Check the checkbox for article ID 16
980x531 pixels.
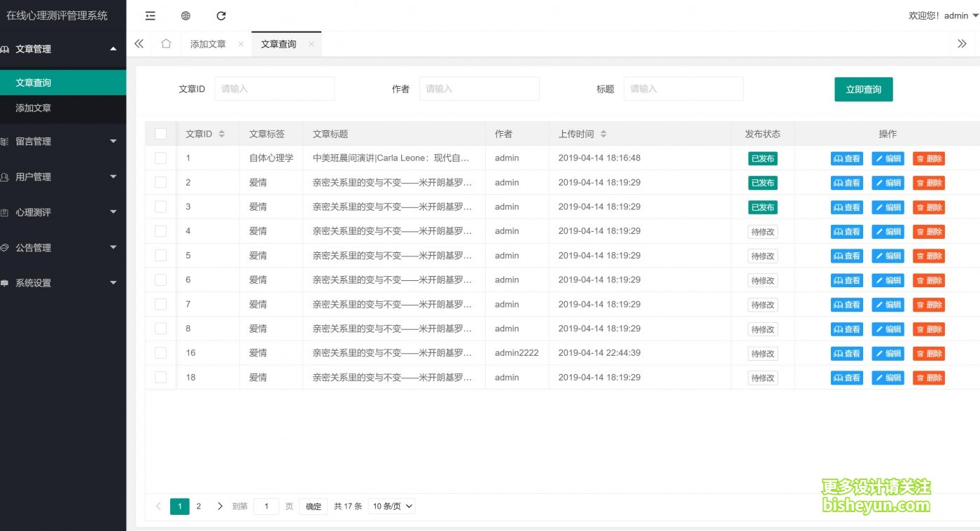tap(160, 353)
